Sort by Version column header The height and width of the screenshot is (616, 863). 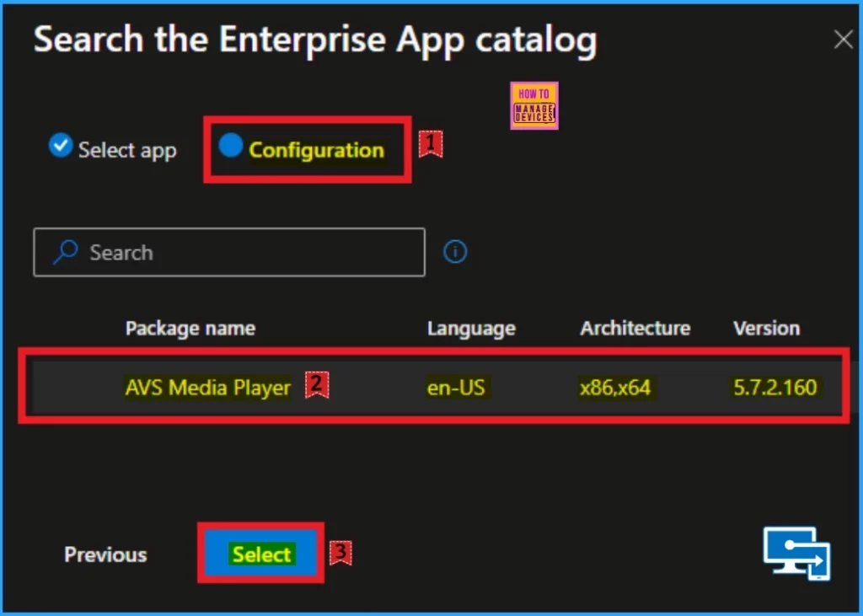coord(767,328)
